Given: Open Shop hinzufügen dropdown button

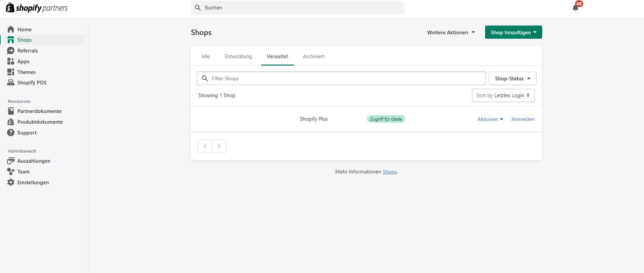Looking at the screenshot, I should (513, 32).
